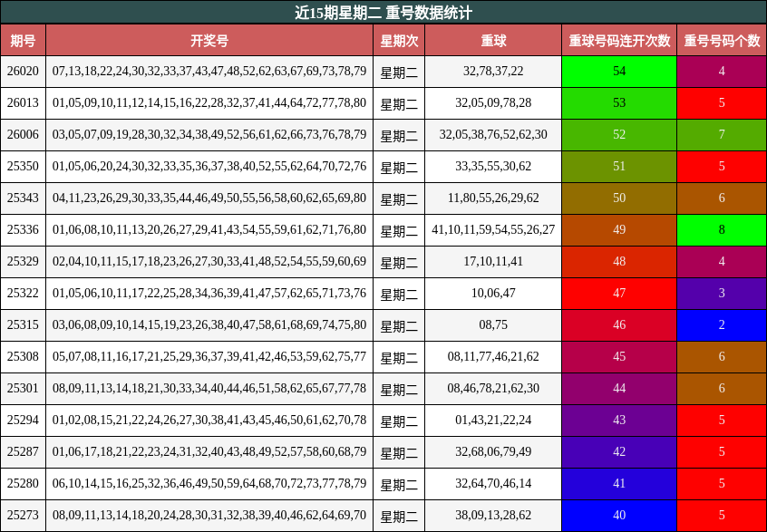Click the red 8 cell for period 25336

721,228
